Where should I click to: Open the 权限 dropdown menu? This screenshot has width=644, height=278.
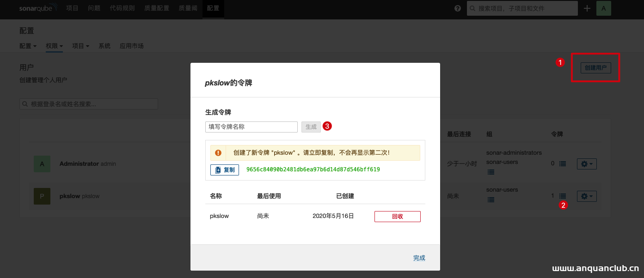pyautogui.click(x=54, y=46)
